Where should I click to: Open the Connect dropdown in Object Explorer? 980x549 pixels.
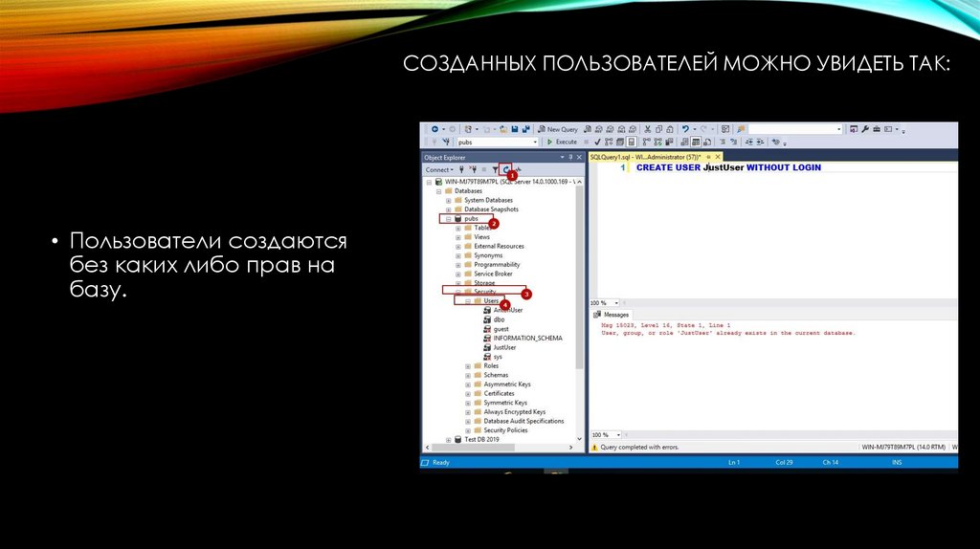click(439, 169)
